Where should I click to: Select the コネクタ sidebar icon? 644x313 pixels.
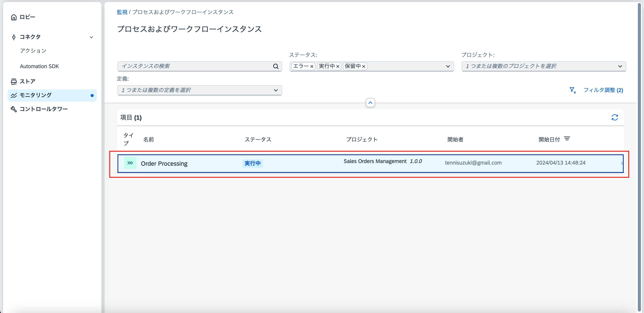(x=14, y=37)
